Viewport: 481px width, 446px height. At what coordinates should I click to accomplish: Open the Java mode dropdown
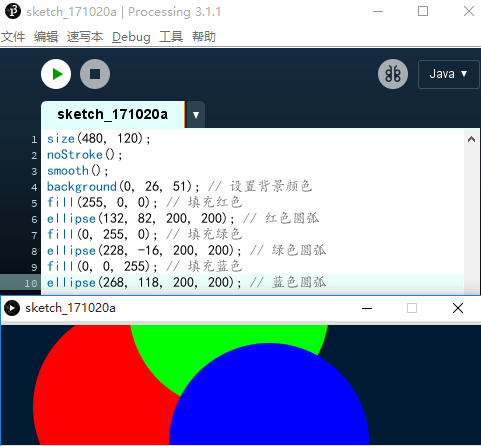(448, 74)
